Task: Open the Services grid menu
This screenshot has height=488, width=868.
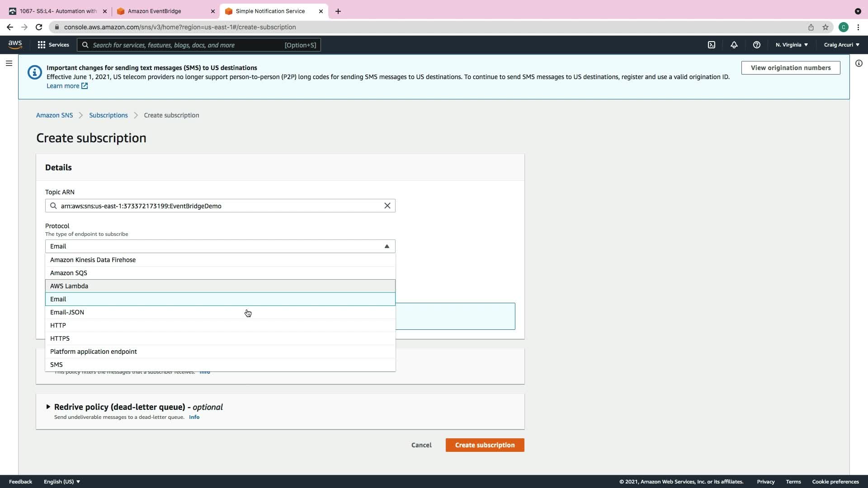Action: pyautogui.click(x=53, y=45)
